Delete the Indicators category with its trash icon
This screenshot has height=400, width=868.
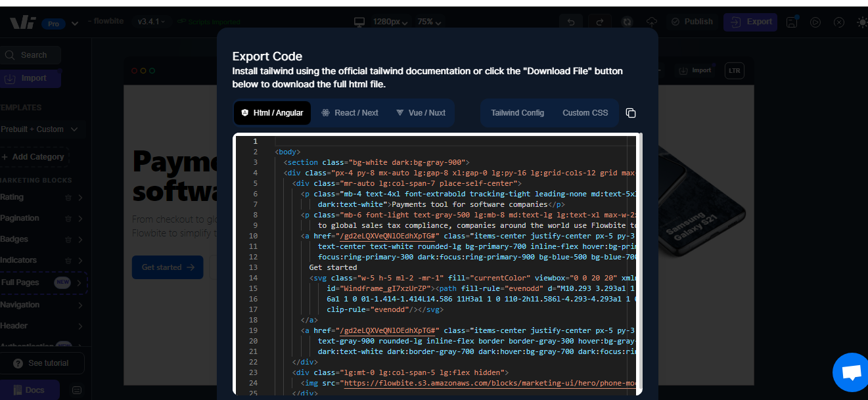click(68, 261)
